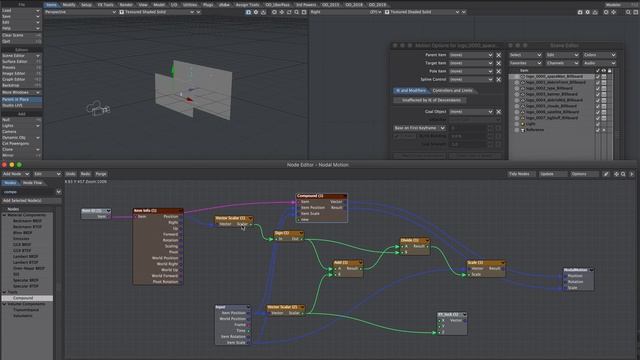Toggle active checkmark for the Reference row

click(598, 130)
